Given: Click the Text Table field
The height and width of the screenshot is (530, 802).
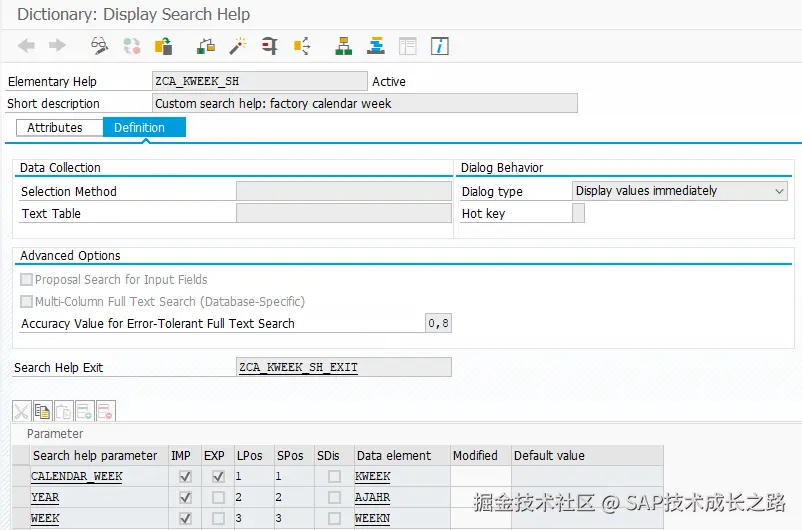Looking at the screenshot, I should coord(344,213).
